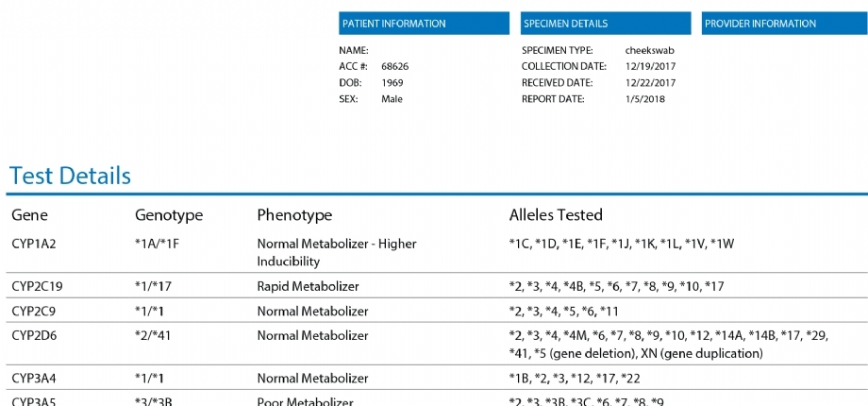Select the CYP2C19 gene row label
This screenshot has width=868, height=406.
38,286
